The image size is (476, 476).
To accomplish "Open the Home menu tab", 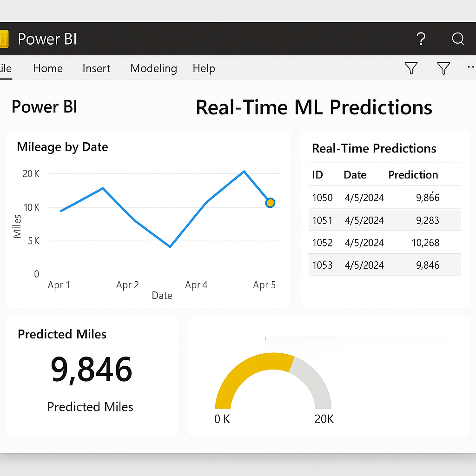I will 48,68.
